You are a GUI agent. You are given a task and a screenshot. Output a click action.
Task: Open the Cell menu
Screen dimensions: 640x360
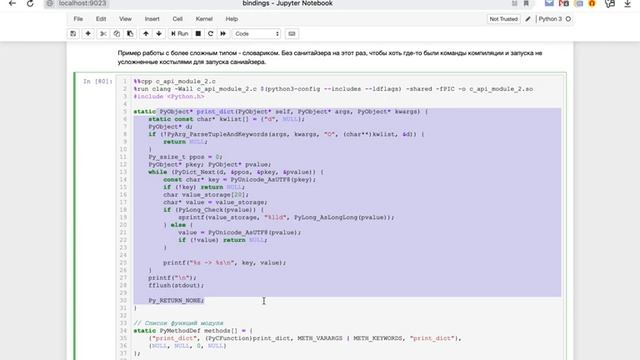click(177, 19)
